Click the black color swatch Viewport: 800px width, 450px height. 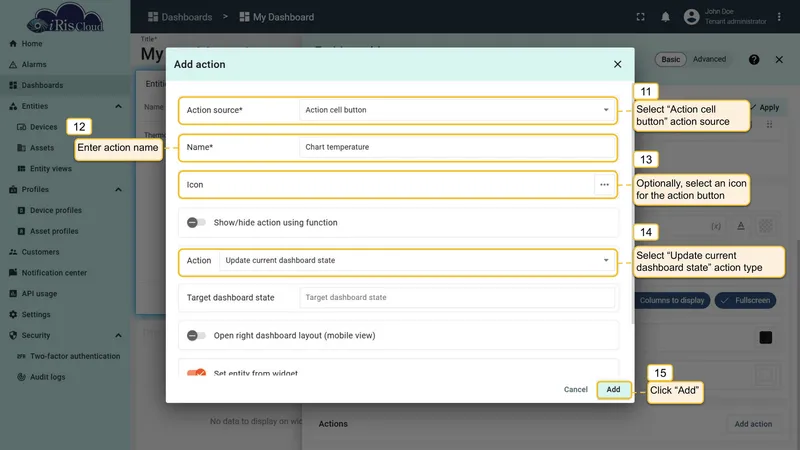click(765, 337)
